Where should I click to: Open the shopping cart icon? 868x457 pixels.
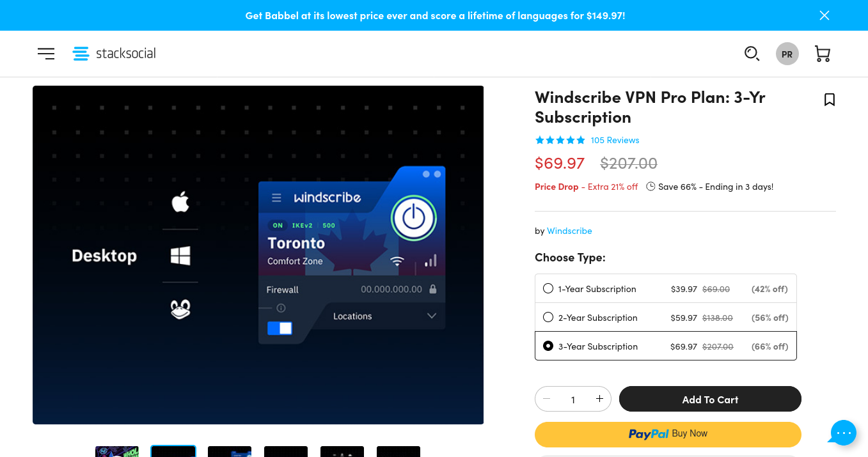pos(822,54)
